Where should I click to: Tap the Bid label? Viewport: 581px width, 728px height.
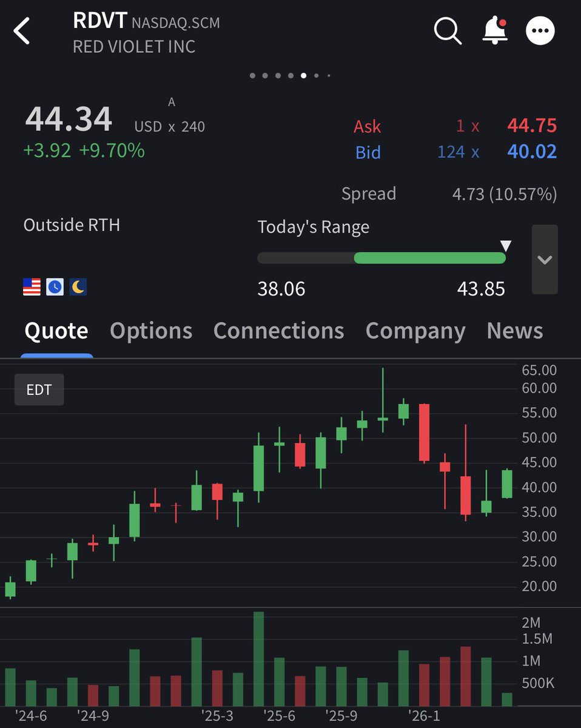pyautogui.click(x=368, y=152)
